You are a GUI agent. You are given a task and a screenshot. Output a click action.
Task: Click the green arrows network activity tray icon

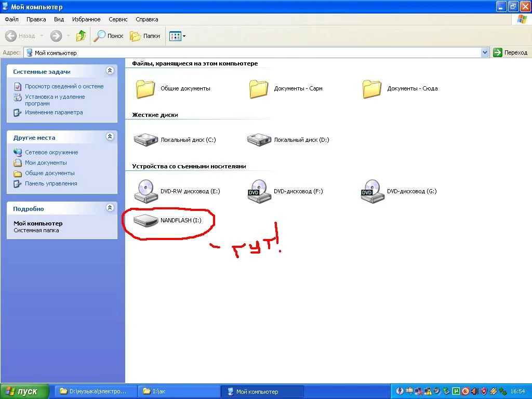point(503,391)
